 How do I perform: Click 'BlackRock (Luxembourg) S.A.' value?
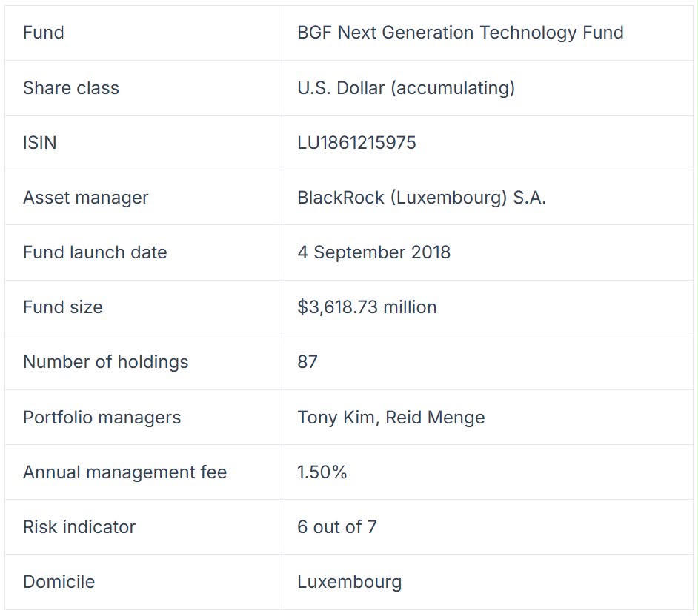tap(422, 198)
